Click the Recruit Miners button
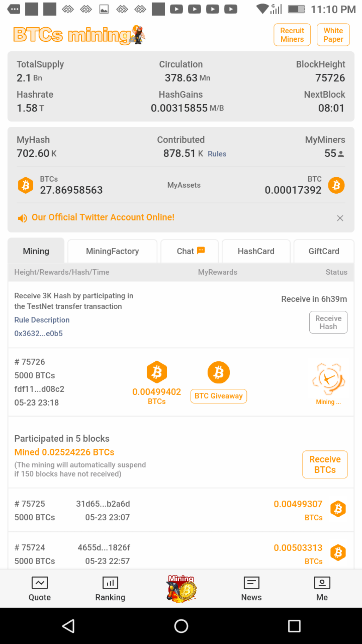Screen dimensions: 362x644 (292, 35)
